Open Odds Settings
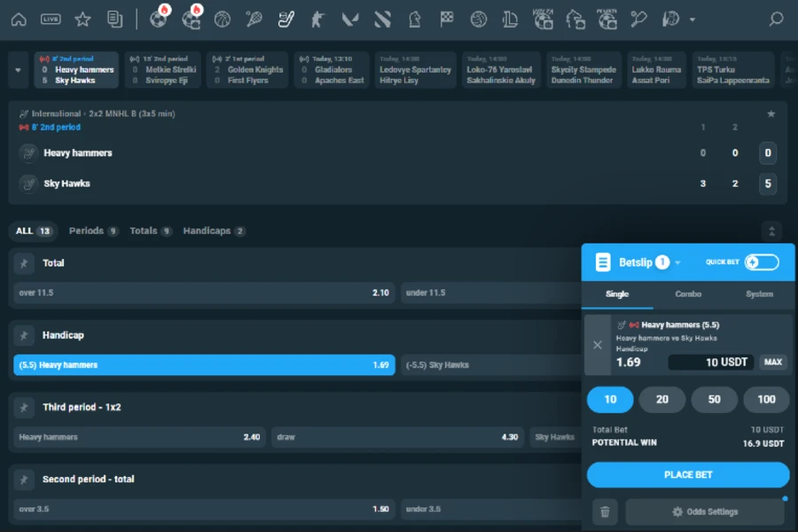The width and height of the screenshot is (798, 532). 705,512
